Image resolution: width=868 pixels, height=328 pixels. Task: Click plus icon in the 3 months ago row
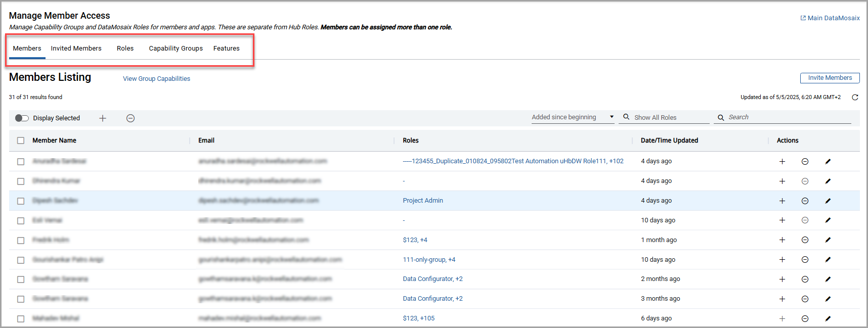[782, 299]
